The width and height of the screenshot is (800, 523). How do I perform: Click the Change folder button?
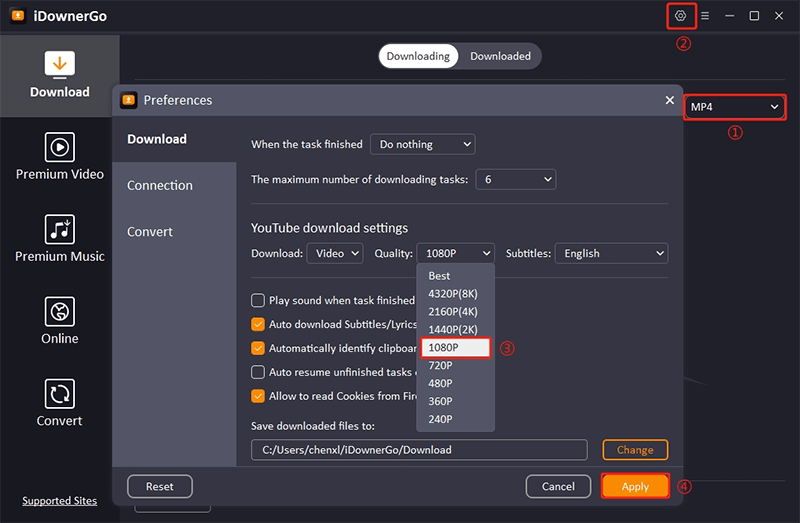click(635, 450)
